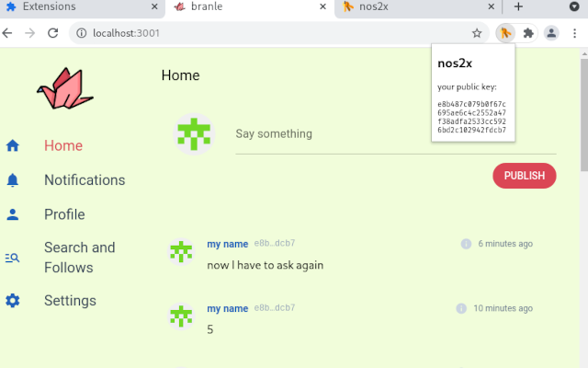This screenshot has height=368, width=588.
Task: Click the avatar next to Say something
Action: tap(193, 133)
